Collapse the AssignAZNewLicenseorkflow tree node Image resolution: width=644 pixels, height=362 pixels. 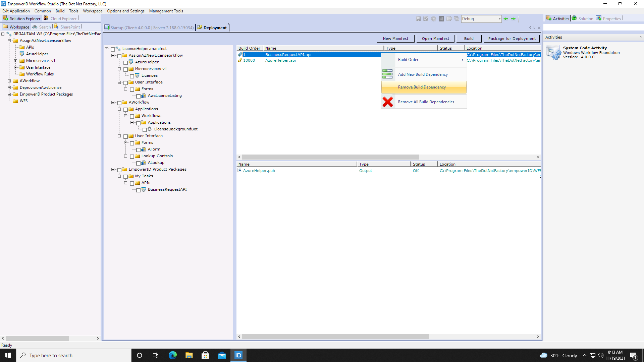coord(113,55)
